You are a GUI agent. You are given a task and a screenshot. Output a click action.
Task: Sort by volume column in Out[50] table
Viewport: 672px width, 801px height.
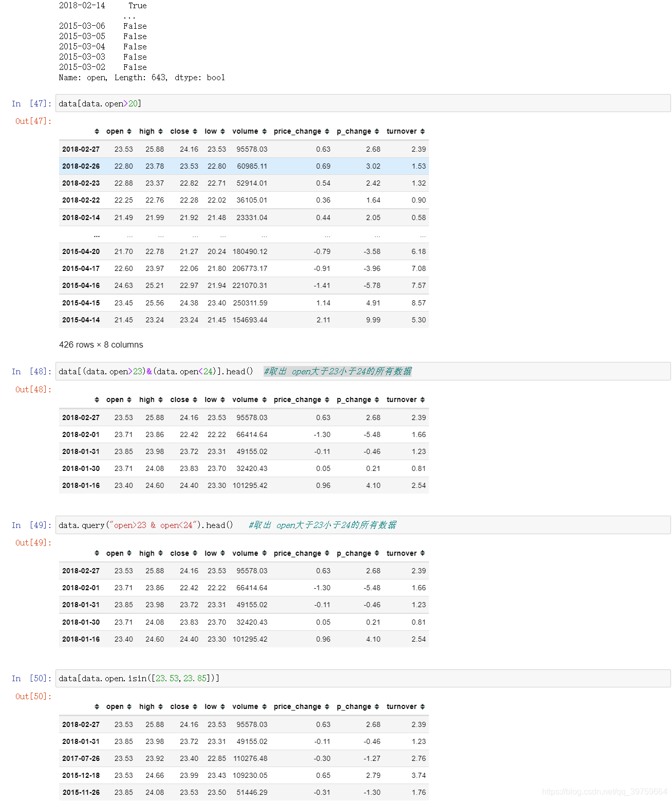264,707
